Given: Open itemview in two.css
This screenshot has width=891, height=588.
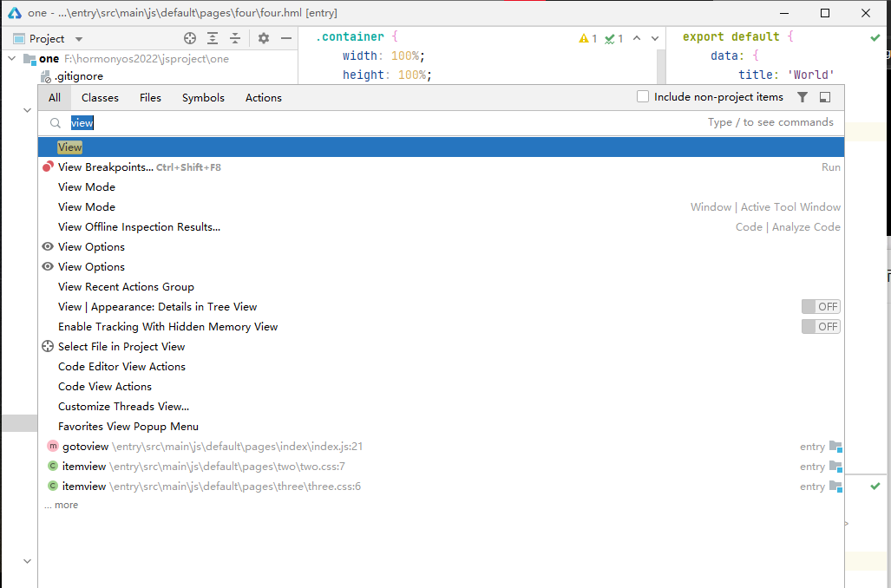Looking at the screenshot, I should click(441, 466).
